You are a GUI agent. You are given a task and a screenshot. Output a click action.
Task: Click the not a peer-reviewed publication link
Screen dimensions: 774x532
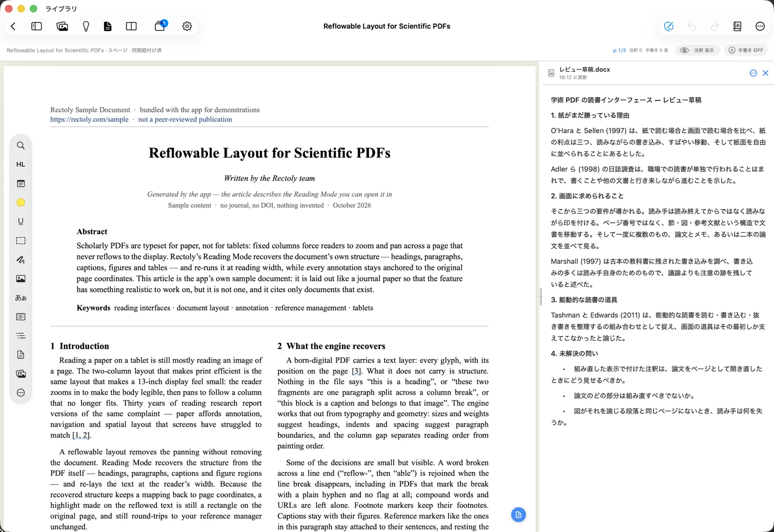[185, 119]
